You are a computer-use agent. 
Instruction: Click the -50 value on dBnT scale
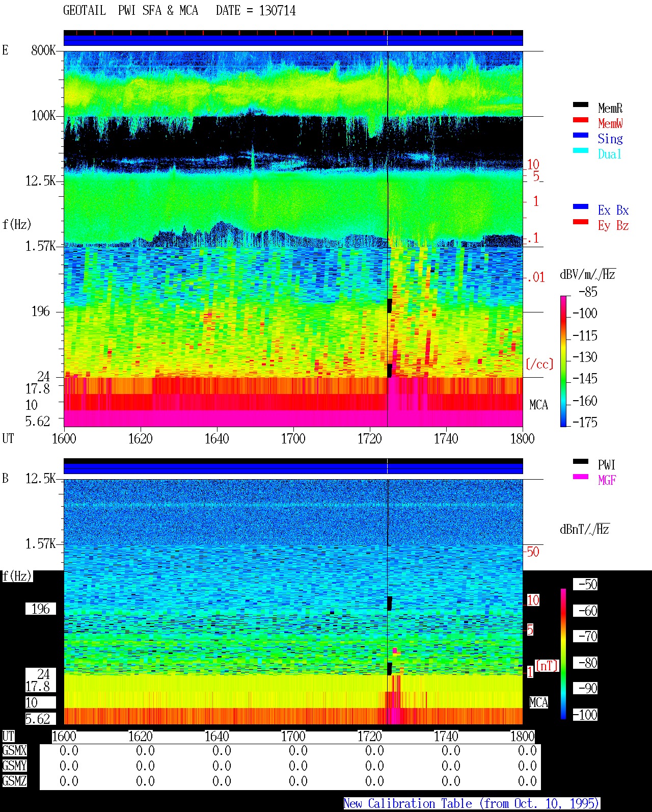click(x=585, y=584)
